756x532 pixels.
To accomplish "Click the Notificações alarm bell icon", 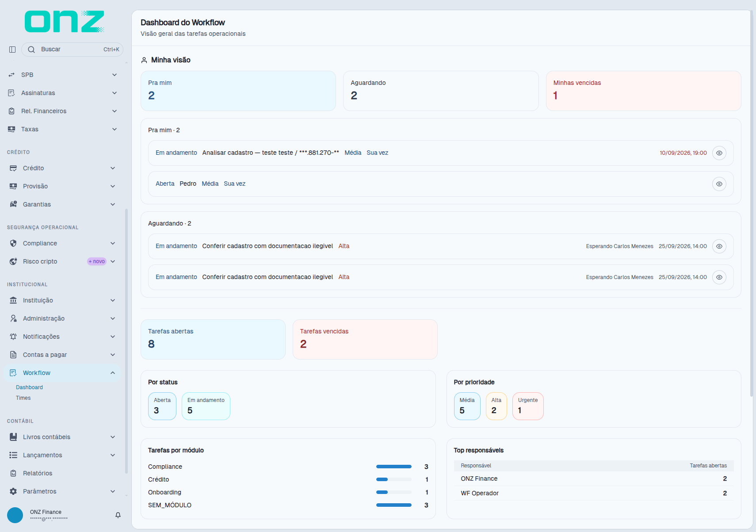I will (13, 337).
